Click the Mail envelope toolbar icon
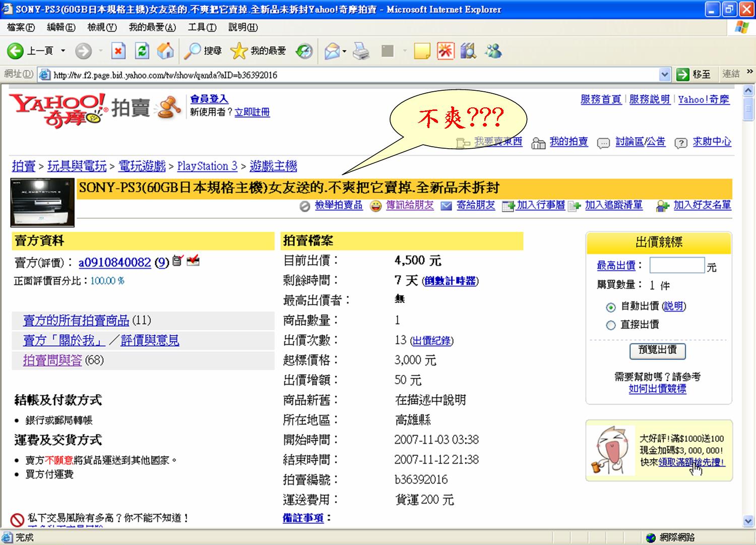This screenshot has width=756, height=545. tap(332, 50)
